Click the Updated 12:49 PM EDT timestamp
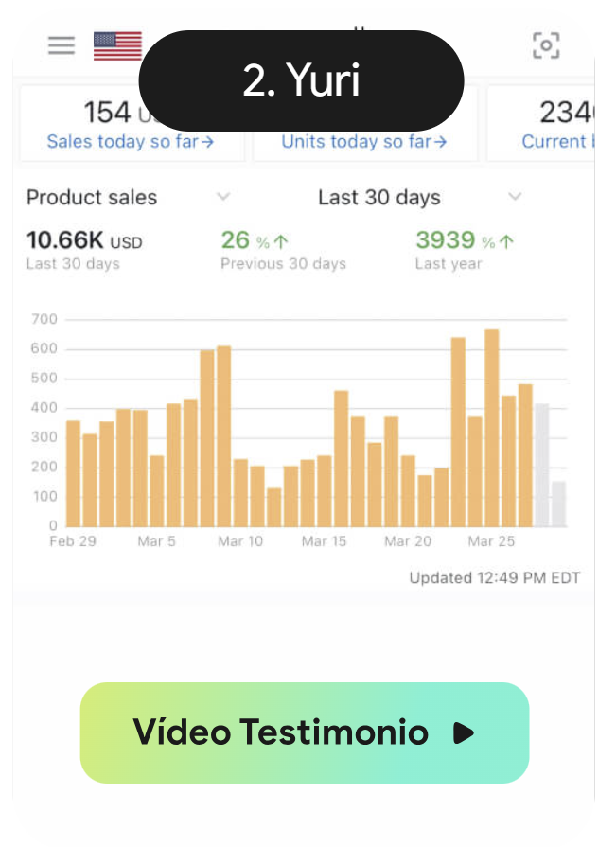 tap(494, 577)
